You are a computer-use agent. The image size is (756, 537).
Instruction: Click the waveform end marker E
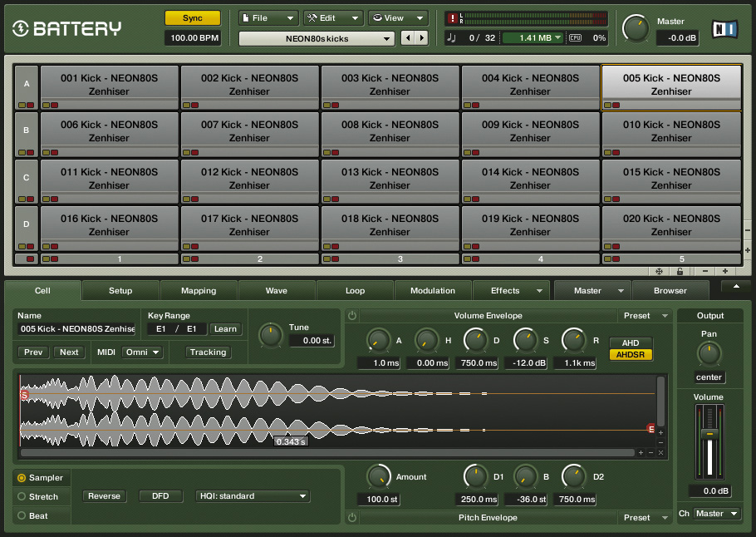[x=650, y=428]
